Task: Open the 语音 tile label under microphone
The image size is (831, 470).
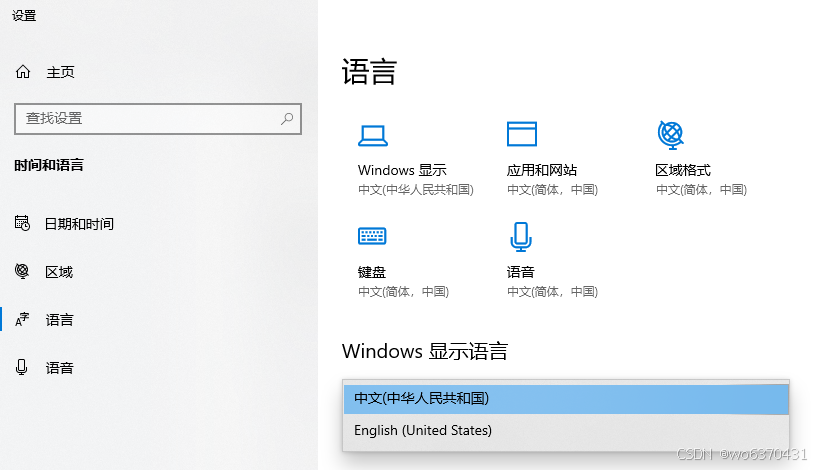Action: tap(520, 272)
